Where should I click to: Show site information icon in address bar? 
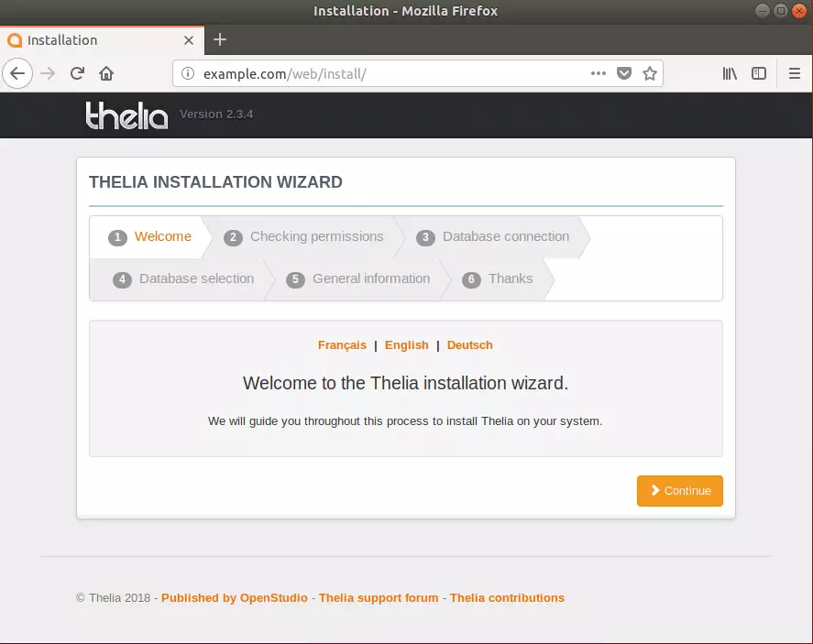188,73
